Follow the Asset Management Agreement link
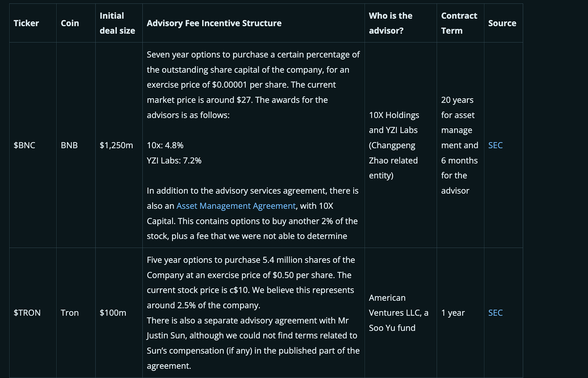 coord(236,206)
